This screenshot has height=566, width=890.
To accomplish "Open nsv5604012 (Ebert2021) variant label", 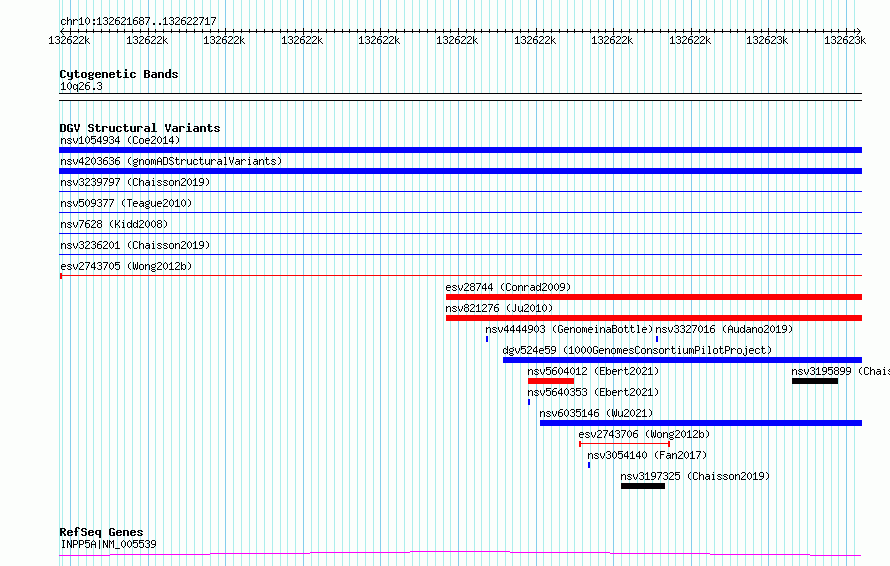I will click(x=593, y=371).
